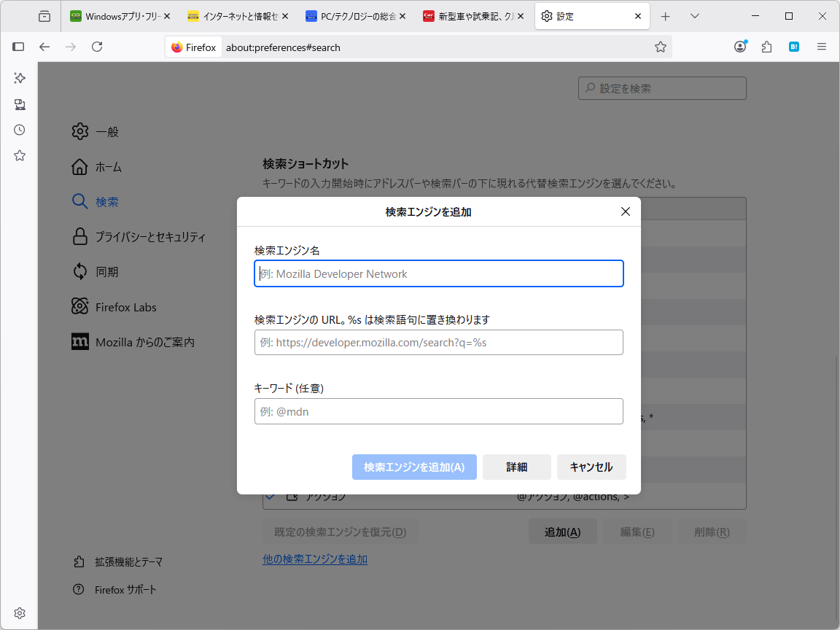Click the 詳細 button in the dialog
Image resolution: width=840 pixels, height=630 pixels.
click(516, 467)
